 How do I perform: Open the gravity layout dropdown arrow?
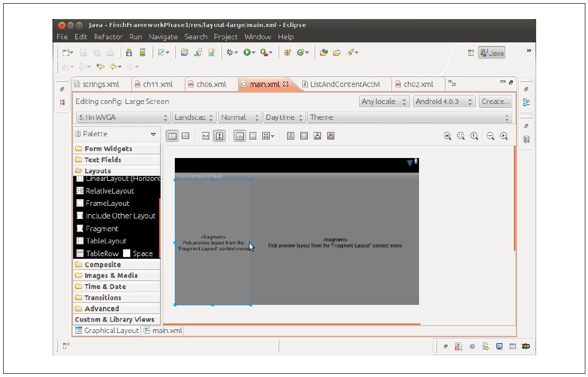272,136
